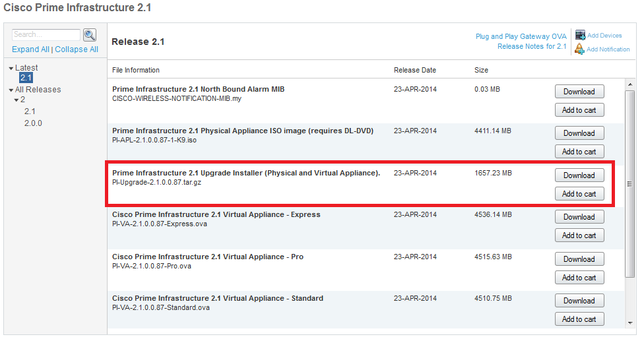Open Plug and Play Gateway OVA link
The width and height of the screenshot is (644, 341).
click(521, 37)
